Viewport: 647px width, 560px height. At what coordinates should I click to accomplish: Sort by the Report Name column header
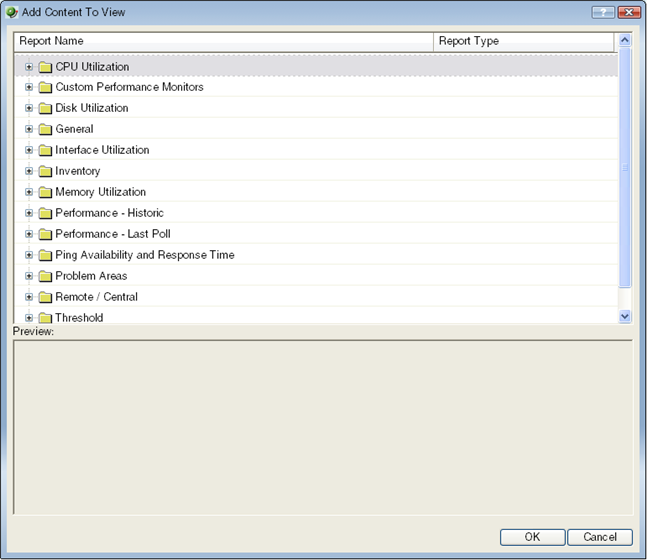click(224, 41)
